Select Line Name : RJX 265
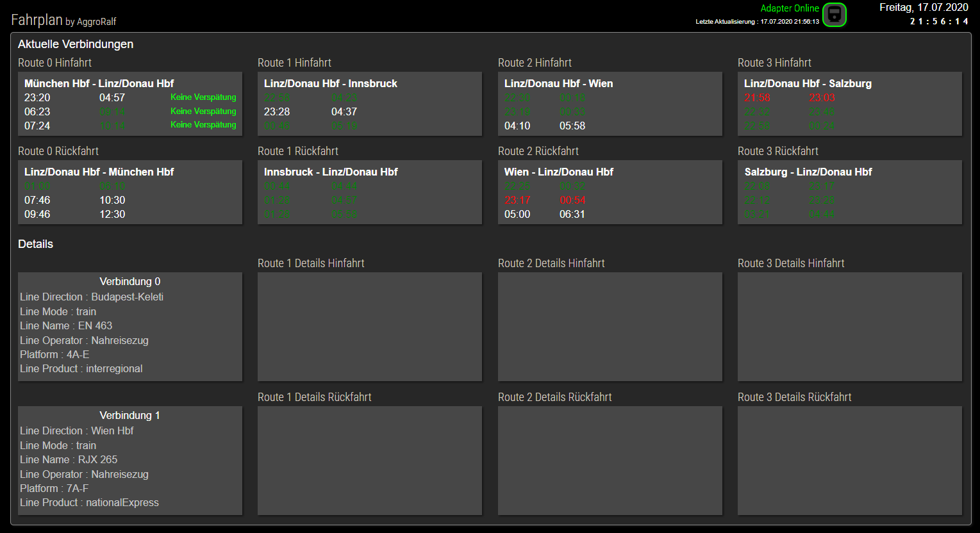The width and height of the screenshot is (980, 533). 69,459
